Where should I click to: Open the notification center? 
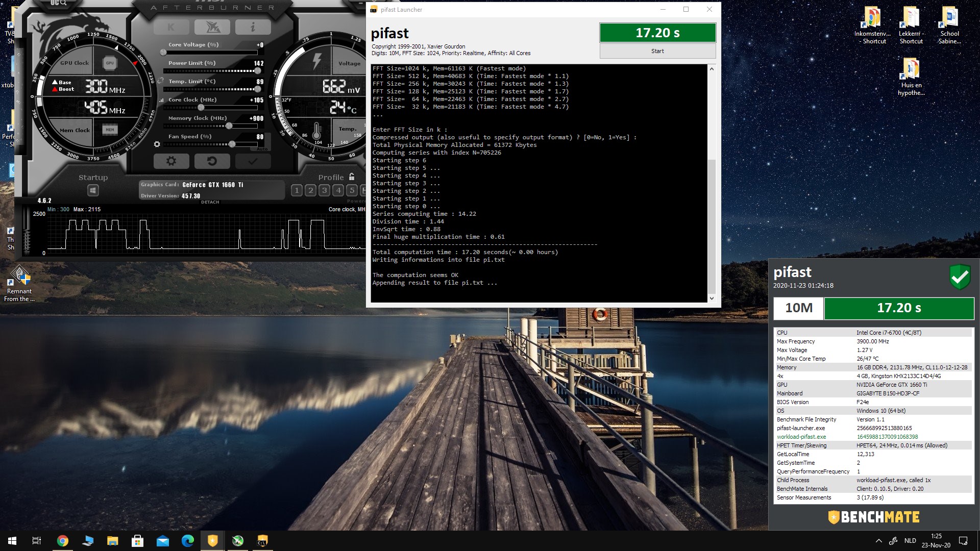pos(963,541)
